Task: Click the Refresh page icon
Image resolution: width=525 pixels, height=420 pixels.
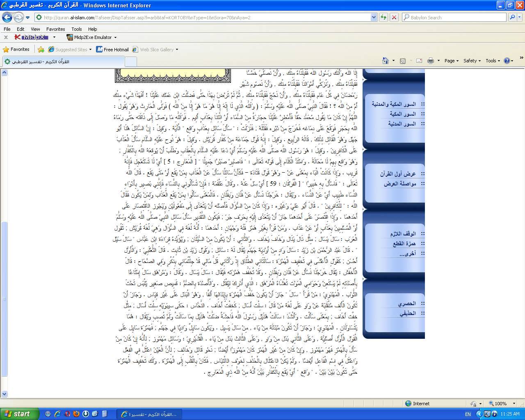Action: pos(383,17)
